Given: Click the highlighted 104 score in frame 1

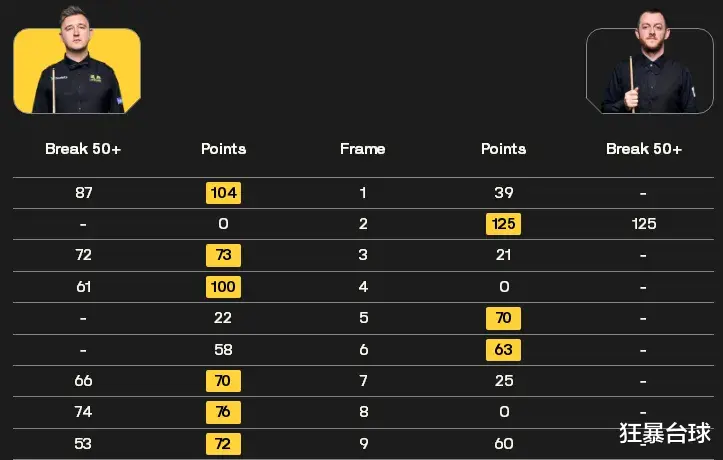Looking at the screenshot, I should [223, 193].
